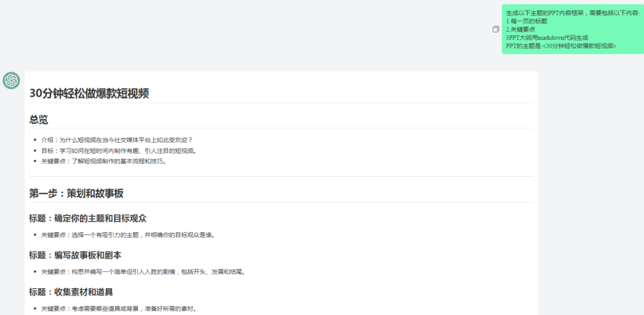Click the main heading 30分钟轻松做爆款短视频

tap(89, 93)
